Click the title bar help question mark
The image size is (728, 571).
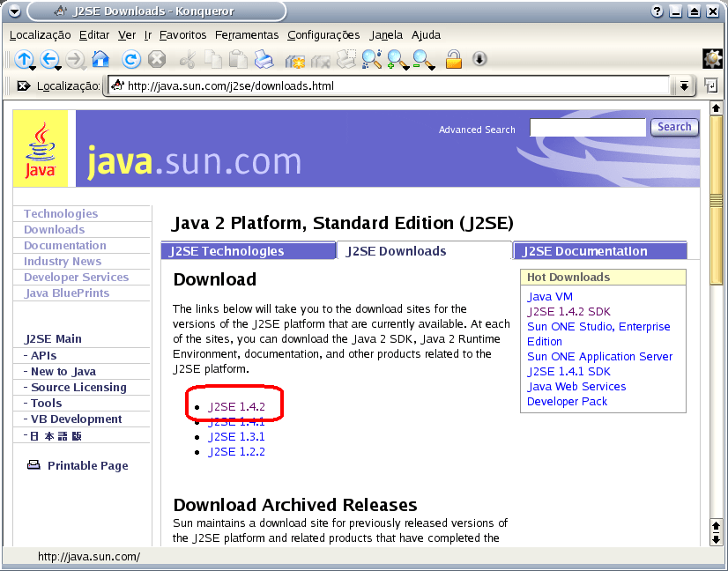pos(657,11)
